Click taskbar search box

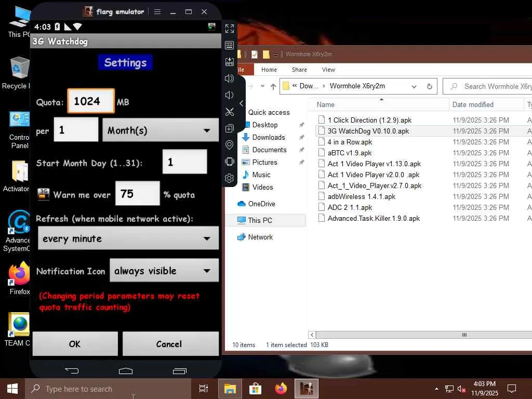[x=108, y=389]
